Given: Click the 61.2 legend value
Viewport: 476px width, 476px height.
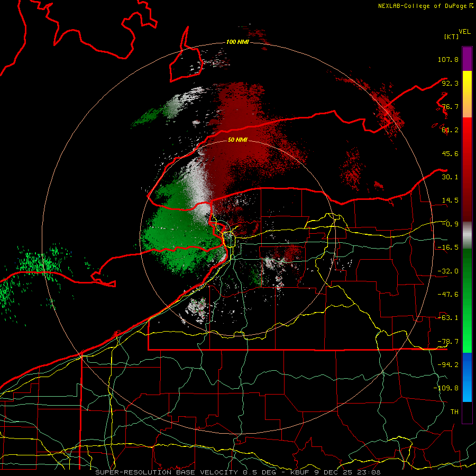Looking at the screenshot, I should pyautogui.click(x=450, y=130).
